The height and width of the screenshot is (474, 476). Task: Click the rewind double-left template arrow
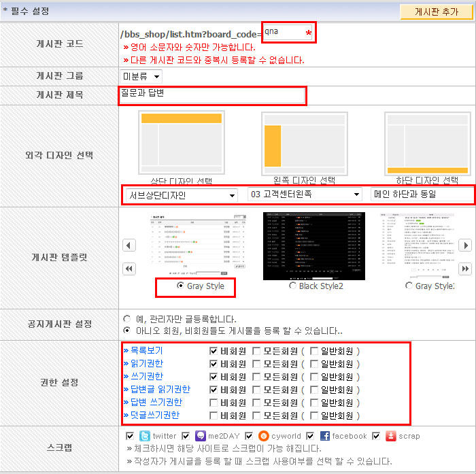click(x=129, y=269)
